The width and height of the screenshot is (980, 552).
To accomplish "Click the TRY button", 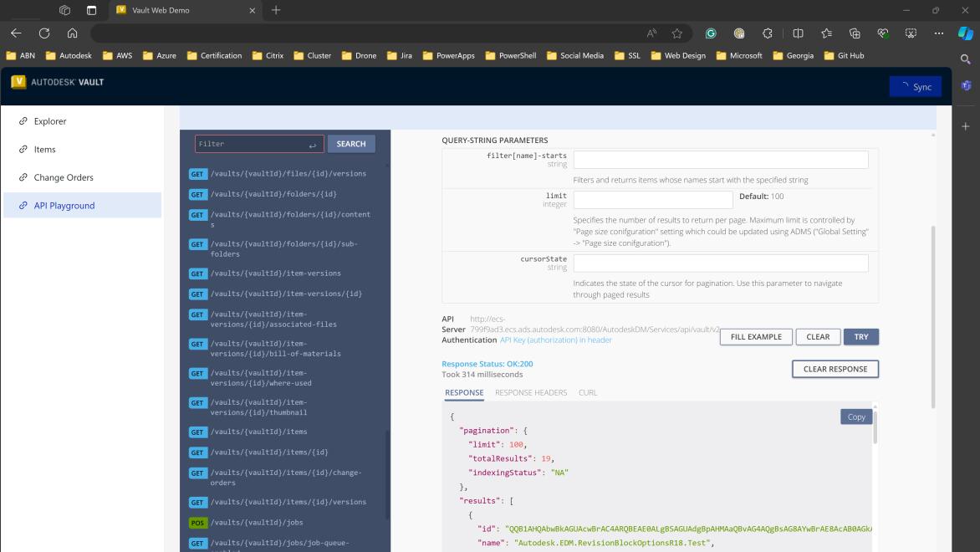I will [x=860, y=337].
